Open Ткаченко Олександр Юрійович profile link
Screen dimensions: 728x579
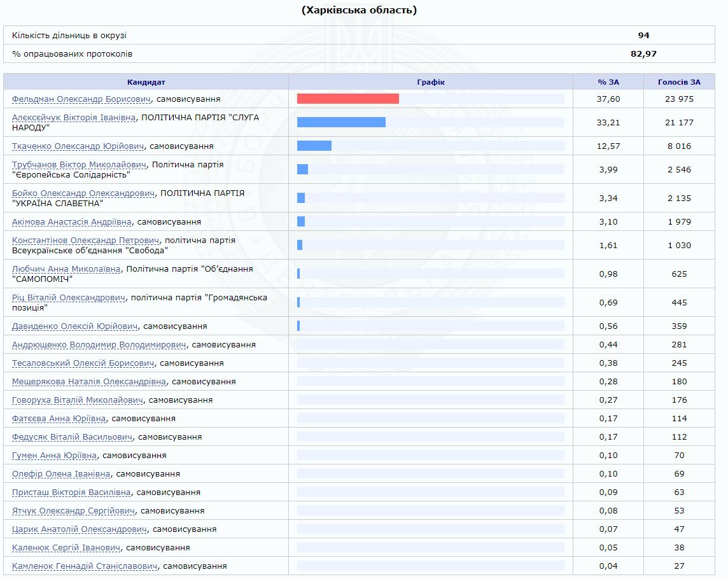point(78,146)
